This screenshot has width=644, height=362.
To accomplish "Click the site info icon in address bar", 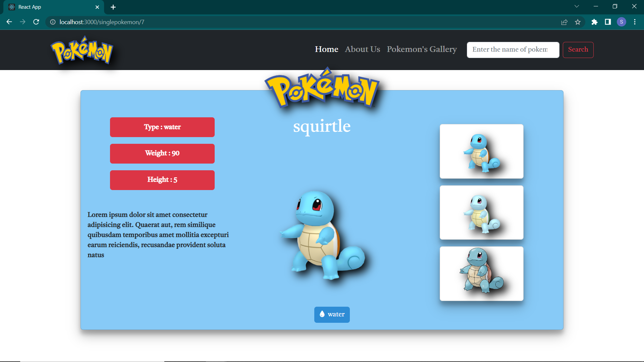I will [52, 22].
